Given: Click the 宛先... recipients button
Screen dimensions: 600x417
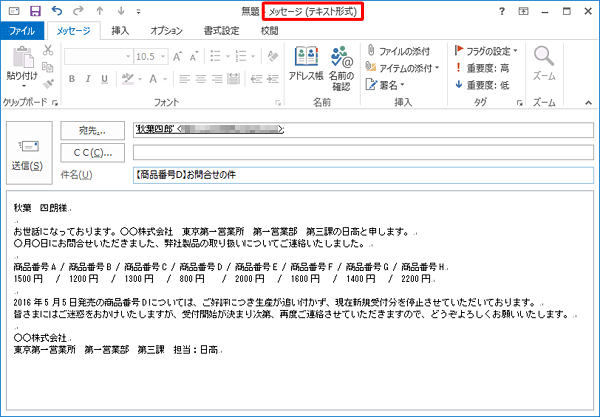Looking at the screenshot, I should click(92, 131).
